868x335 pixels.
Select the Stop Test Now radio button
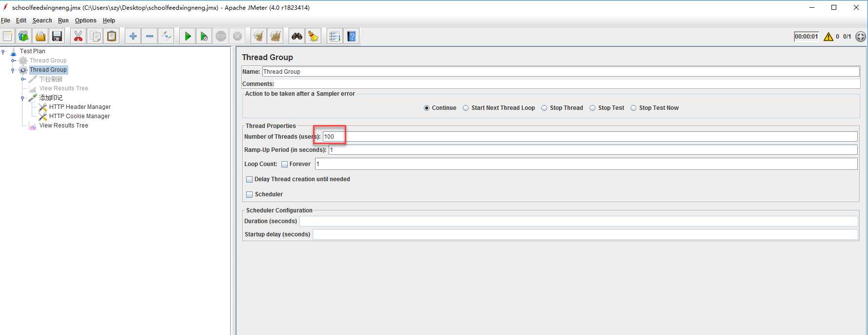633,108
